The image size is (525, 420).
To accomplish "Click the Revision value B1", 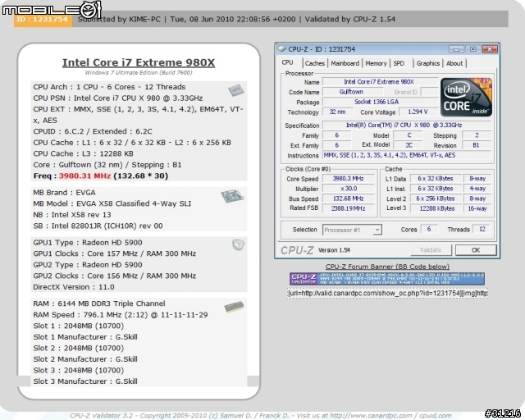I will click(x=476, y=145).
